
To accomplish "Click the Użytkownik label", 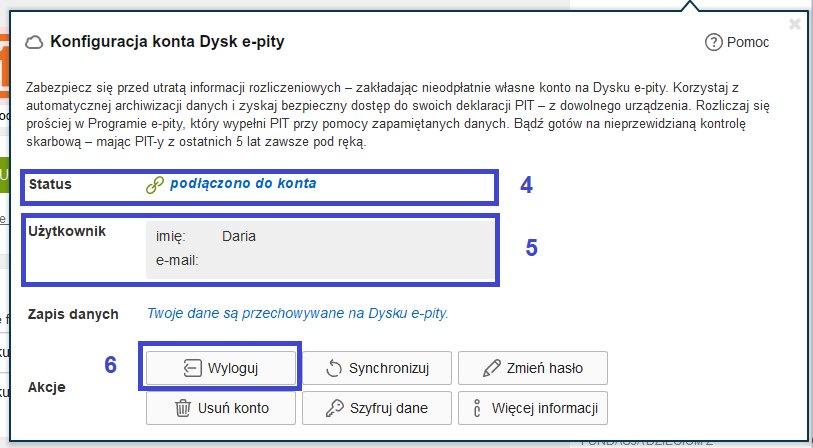I will click(68, 231).
